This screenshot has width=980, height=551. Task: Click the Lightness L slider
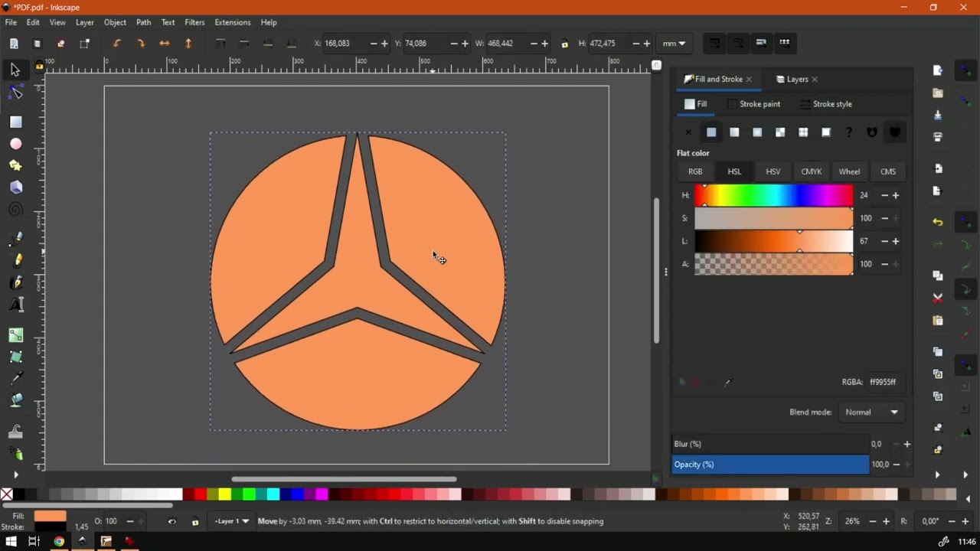pos(773,241)
